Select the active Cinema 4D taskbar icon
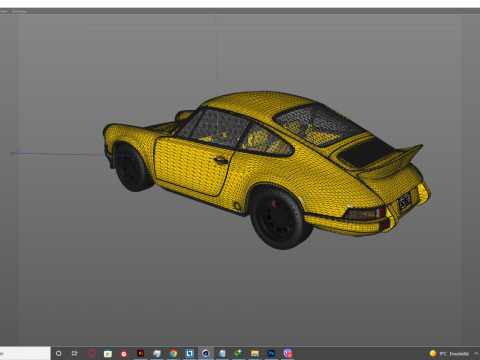The image size is (480, 360). click(206, 353)
